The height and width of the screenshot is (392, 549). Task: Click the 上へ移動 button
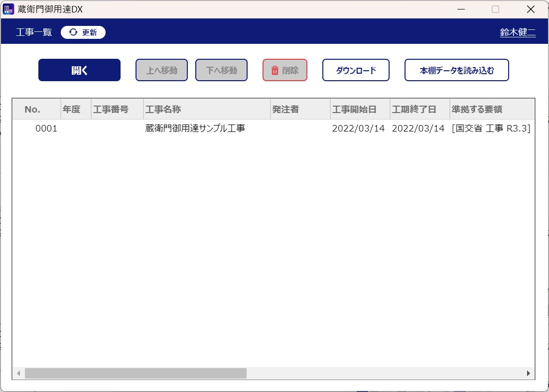(161, 70)
